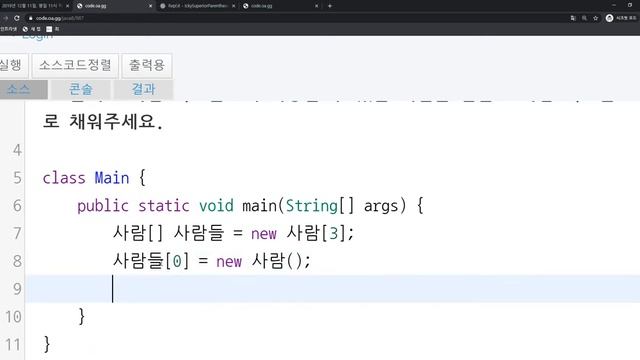This screenshot has height=360, width=640.
Task: Open a new browser tab with plus icon
Action: click(329, 6)
